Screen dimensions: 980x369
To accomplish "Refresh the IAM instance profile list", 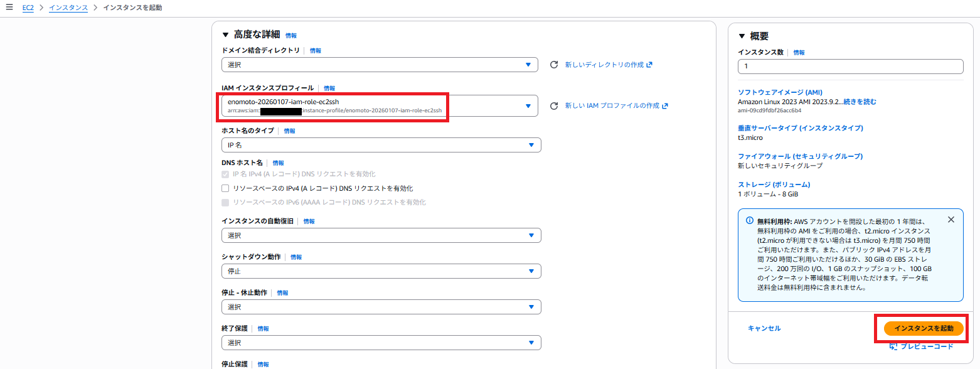I will 553,106.
